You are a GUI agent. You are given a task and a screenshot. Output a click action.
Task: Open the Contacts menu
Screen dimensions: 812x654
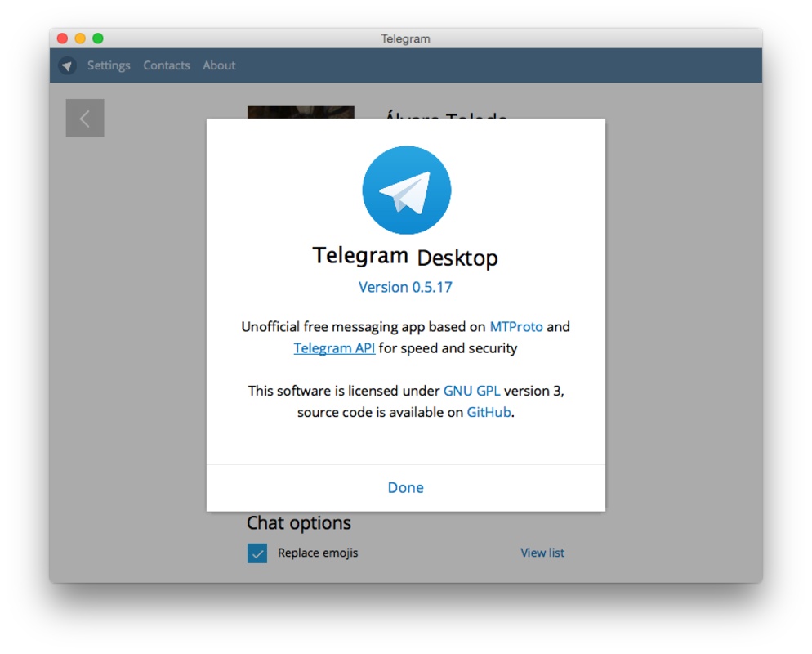[166, 65]
